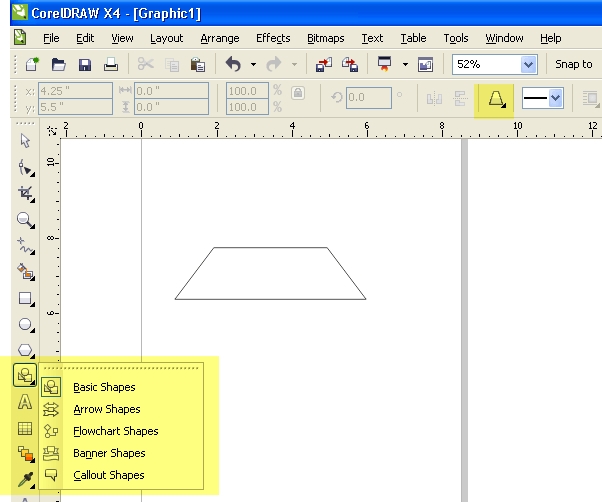Click the Wrap paragraph text icon
This screenshot has width=602, height=502.
[x=591, y=98]
